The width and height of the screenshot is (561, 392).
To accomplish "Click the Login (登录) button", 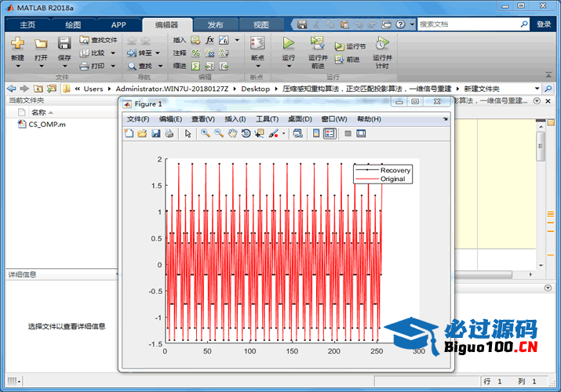I will pyautogui.click(x=544, y=24).
